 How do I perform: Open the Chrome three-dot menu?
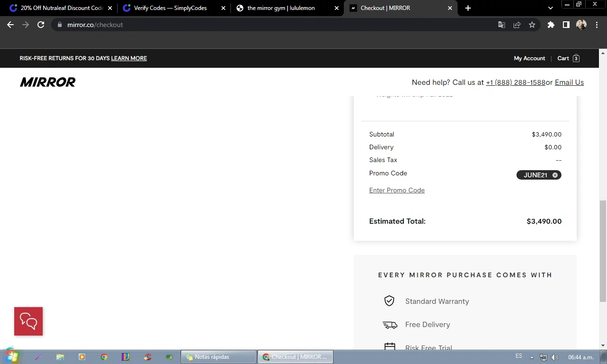(597, 25)
